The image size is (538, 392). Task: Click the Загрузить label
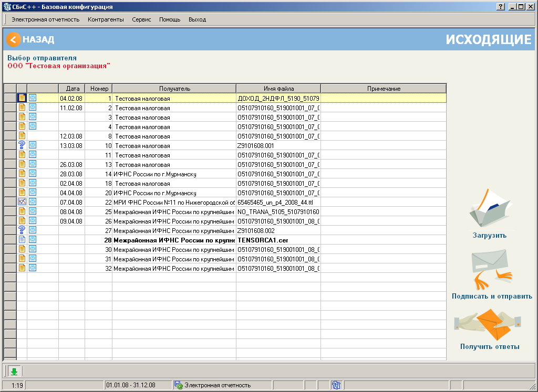coord(490,236)
